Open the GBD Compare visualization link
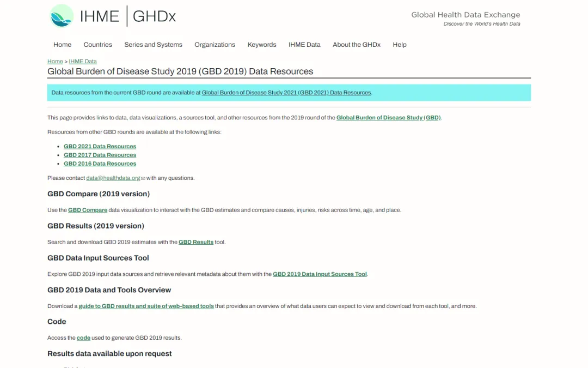This screenshot has width=588, height=368. (88, 210)
